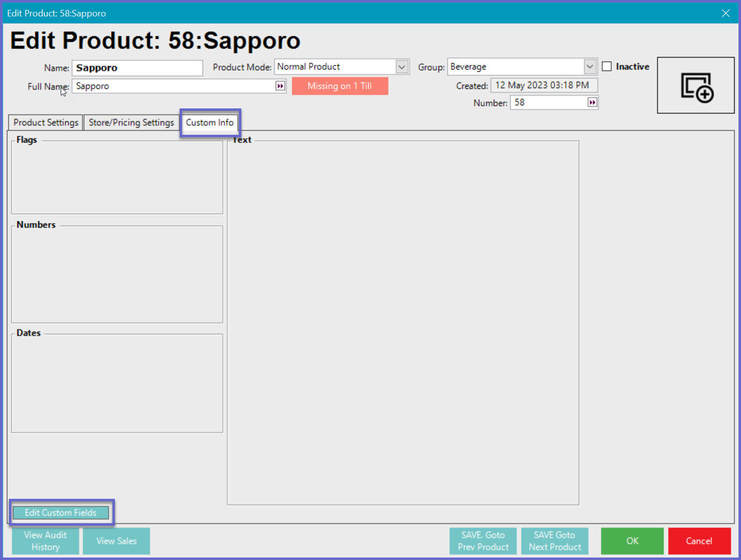The width and height of the screenshot is (741, 560).
Task: Click the Created date field
Action: click(544, 86)
